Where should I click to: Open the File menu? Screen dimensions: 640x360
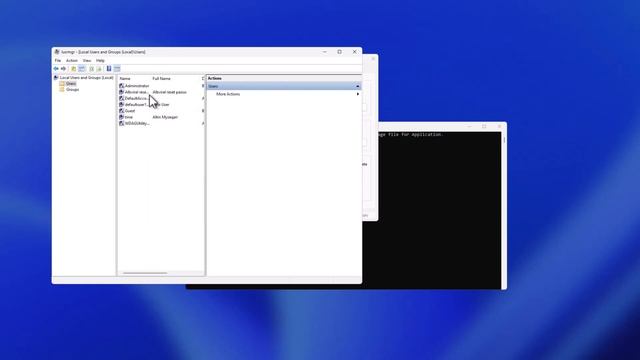point(58,60)
